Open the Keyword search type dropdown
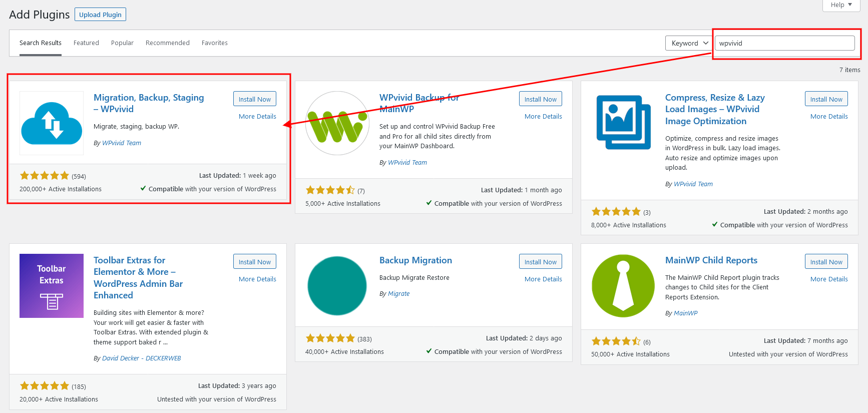The image size is (868, 413). tap(689, 43)
